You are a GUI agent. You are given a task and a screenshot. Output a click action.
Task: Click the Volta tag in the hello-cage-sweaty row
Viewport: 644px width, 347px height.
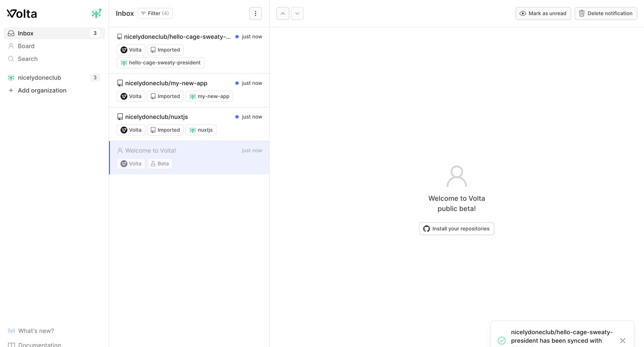pyautogui.click(x=131, y=50)
